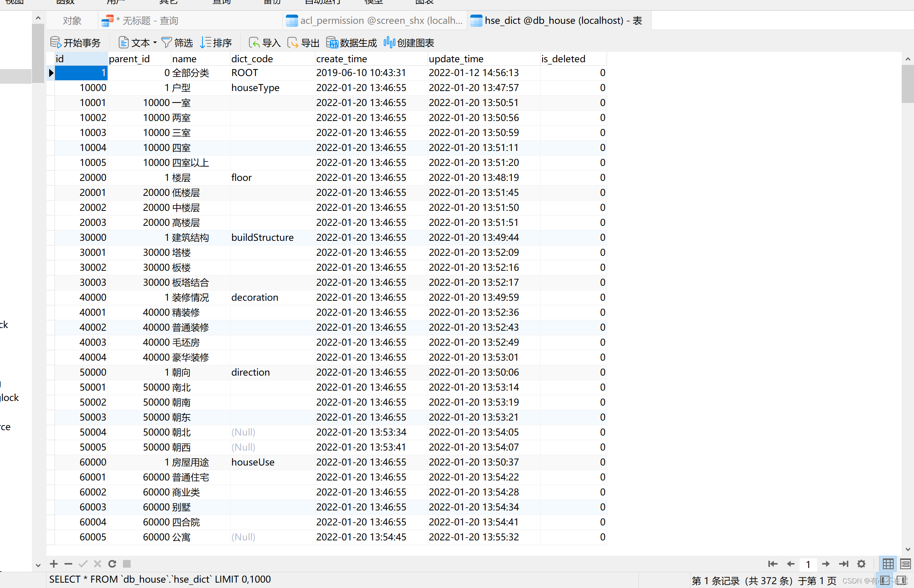Click the Filter (筛选) funnel icon

click(166, 42)
